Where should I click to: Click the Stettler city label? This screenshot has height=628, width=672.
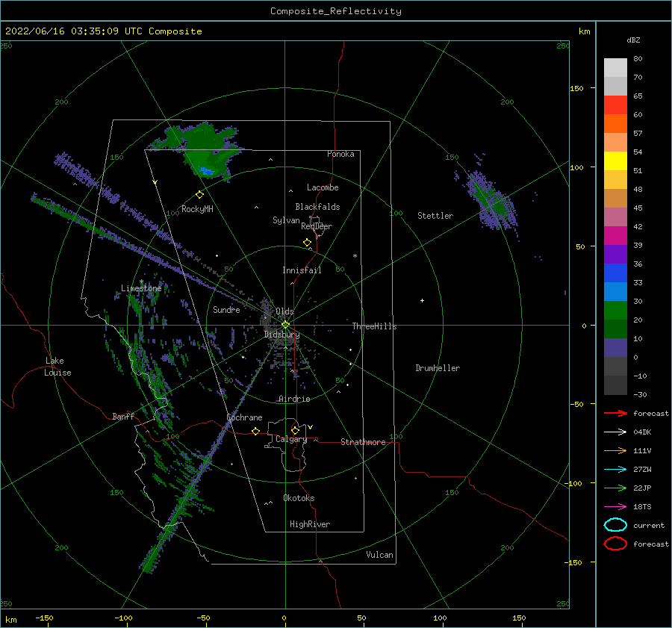pyautogui.click(x=435, y=216)
